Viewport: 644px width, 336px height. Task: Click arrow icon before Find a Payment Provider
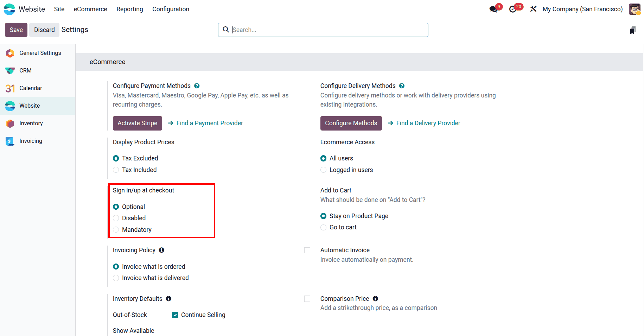tap(171, 123)
